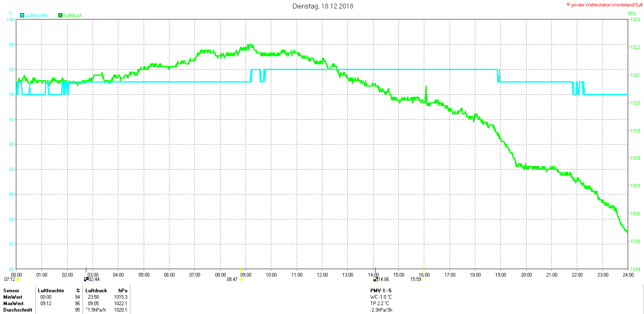Click the PMV-1:-5 heading
Screen dimensions: 644x314
point(381,291)
